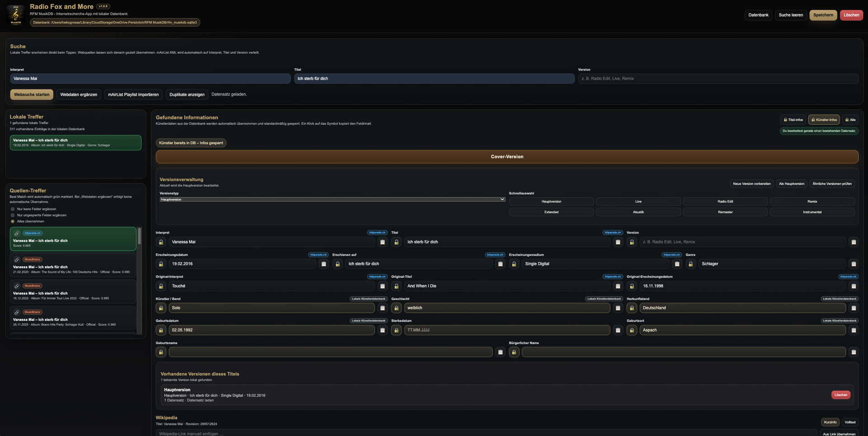Image resolution: width=868 pixels, height=436 pixels.
Task: Click lock icon for Original-Erscheinungsdatum 16.11.1998
Action: click(632, 286)
